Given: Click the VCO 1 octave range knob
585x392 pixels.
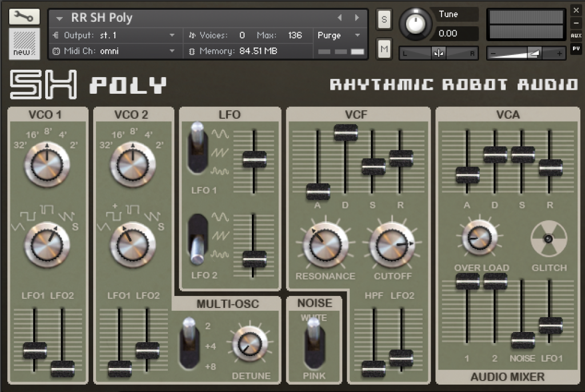Looking at the screenshot, I should coord(47,166).
